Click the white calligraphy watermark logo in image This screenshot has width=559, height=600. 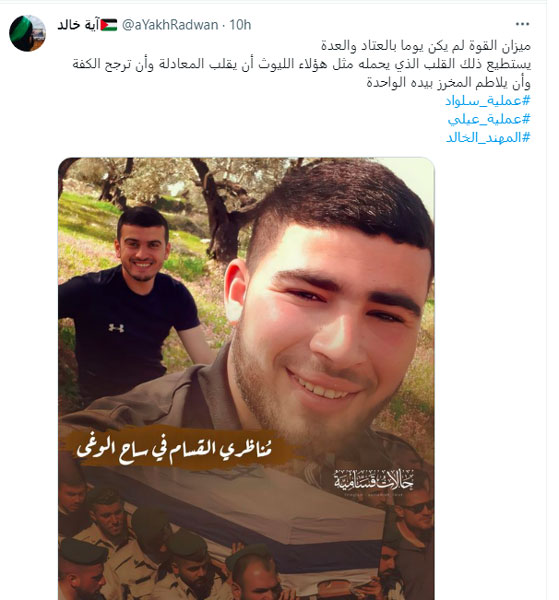click(x=373, y=482)
